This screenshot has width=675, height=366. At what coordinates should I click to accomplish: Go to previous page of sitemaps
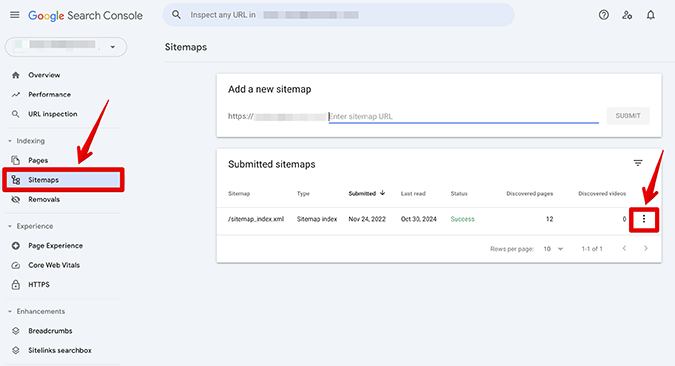624,248
